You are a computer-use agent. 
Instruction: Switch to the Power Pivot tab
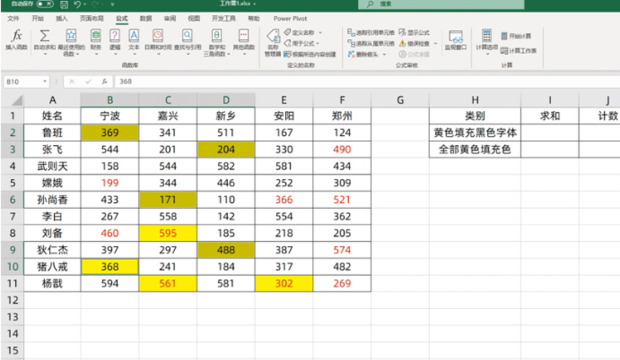click(x=290, y=19)
